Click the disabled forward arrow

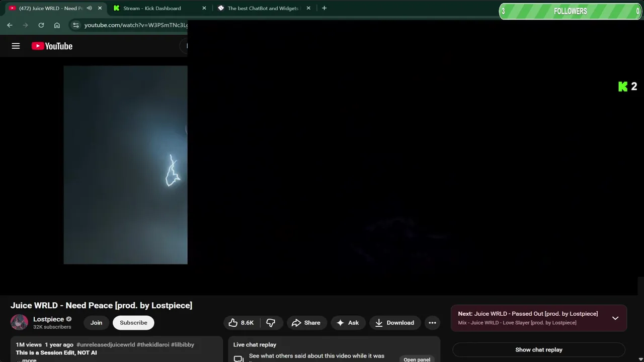click(25, 25)
